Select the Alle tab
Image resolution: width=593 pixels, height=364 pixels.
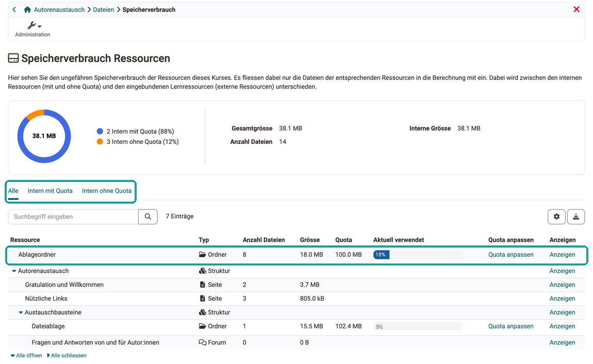13,191
